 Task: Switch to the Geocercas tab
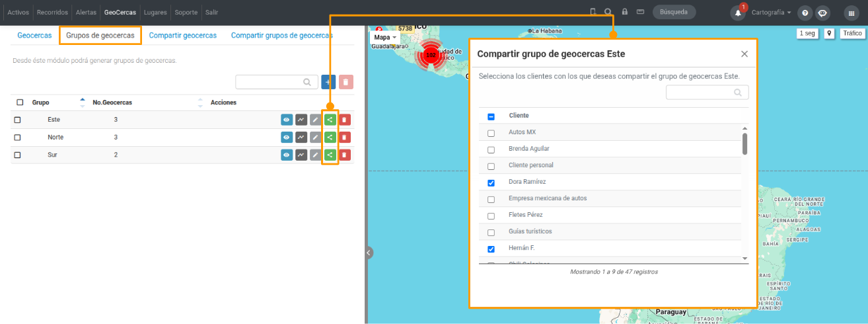click(x=34, y=35)
